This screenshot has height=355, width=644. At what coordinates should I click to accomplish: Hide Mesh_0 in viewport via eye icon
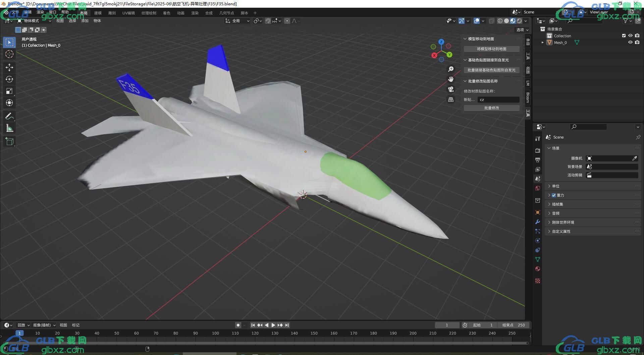pyautogui.click(x=630, y=43)
